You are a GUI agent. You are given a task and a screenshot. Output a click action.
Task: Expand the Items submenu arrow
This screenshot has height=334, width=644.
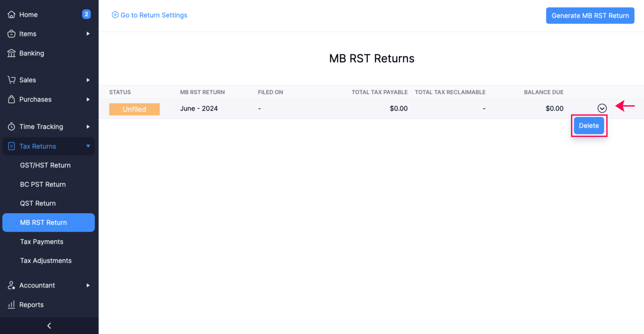(88, 34)
